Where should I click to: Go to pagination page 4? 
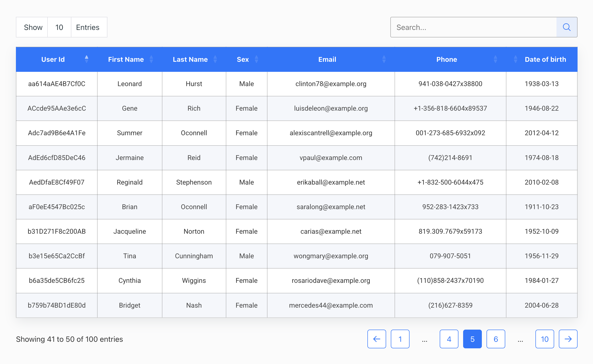point(449,339)
